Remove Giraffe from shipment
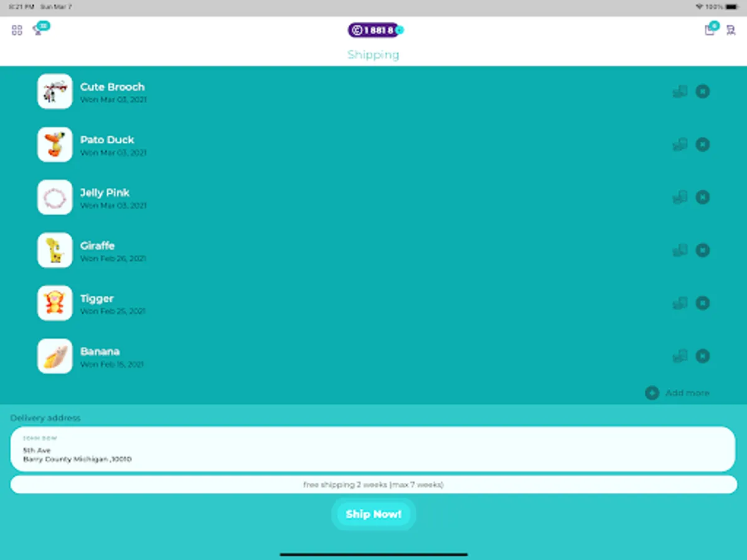This screenshot has height=560, width=747. tap(702, 250)
